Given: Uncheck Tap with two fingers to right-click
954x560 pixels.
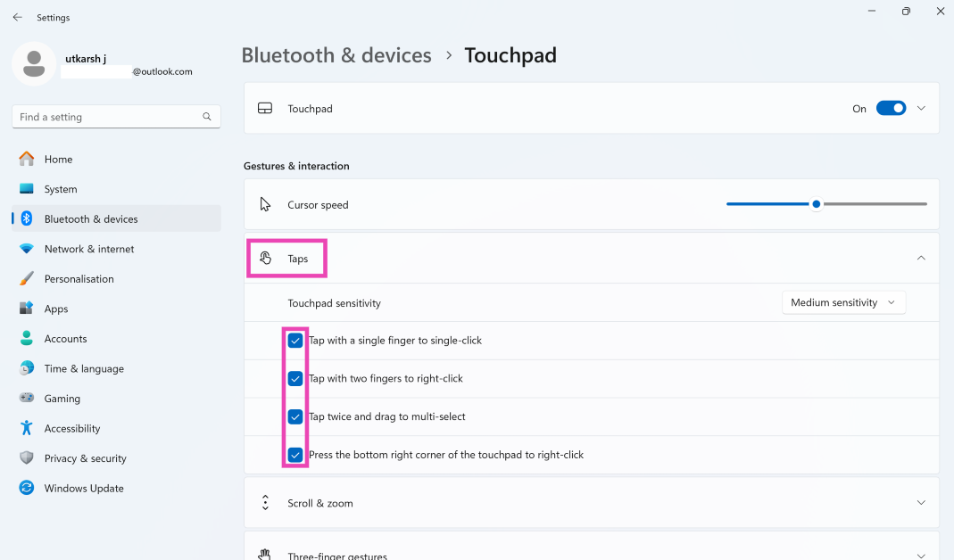Looking at the screenshot, I should (295, 378).
